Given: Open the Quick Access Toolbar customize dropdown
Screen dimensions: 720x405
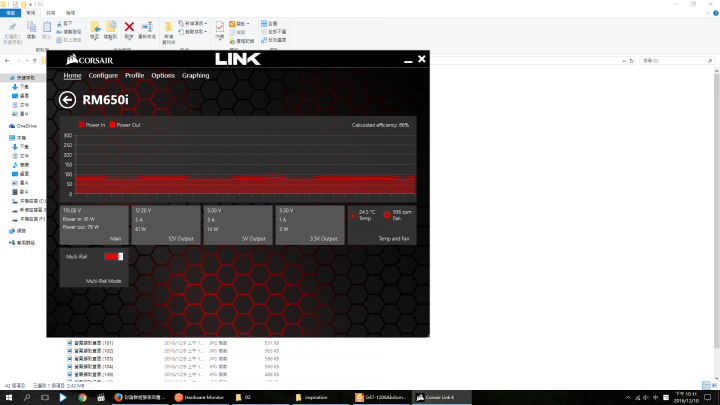Looking at the screenshot, I should pyautogui.click(x=30, y=4).
